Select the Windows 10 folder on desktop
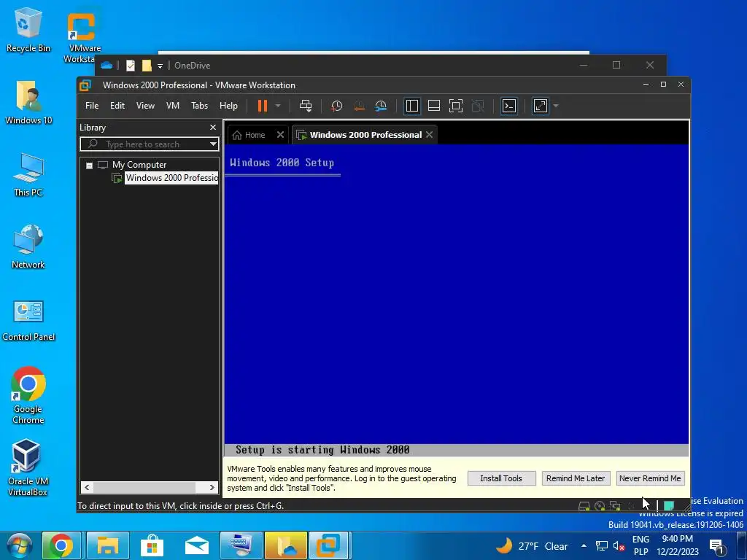Screen dimensions: 747x560 pyautogui.click(x=28, y=102)
